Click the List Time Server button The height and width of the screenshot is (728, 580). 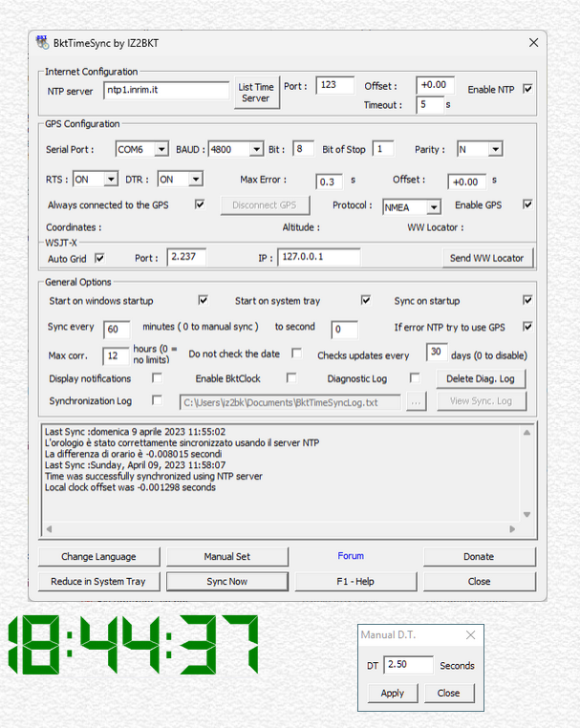pos(255,93)
